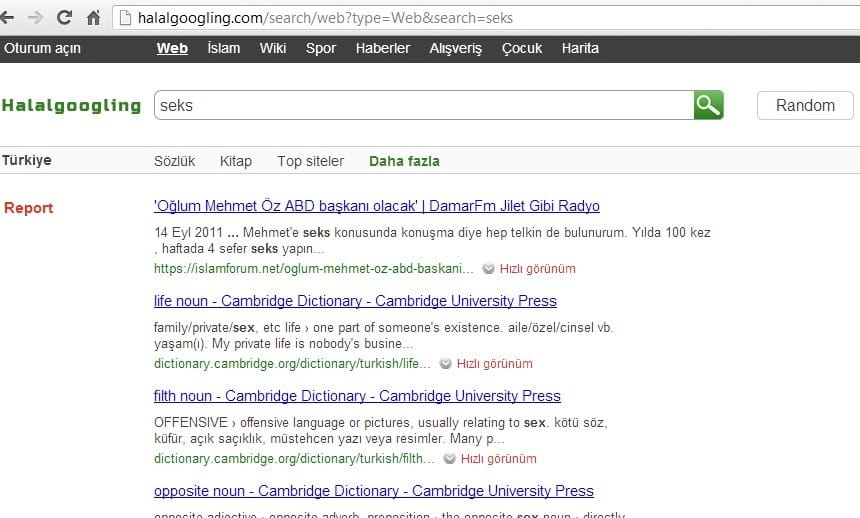The image size is (860, 518).
Task: Click the address bar URL
Action: pyautogui.click(x=325, y=18)
